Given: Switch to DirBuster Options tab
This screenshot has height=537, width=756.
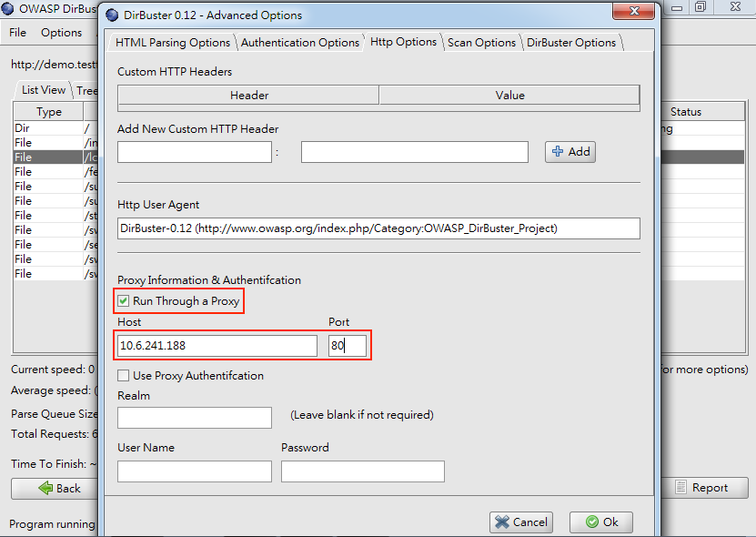Looking at the screenshot, I should coord(570,43).
